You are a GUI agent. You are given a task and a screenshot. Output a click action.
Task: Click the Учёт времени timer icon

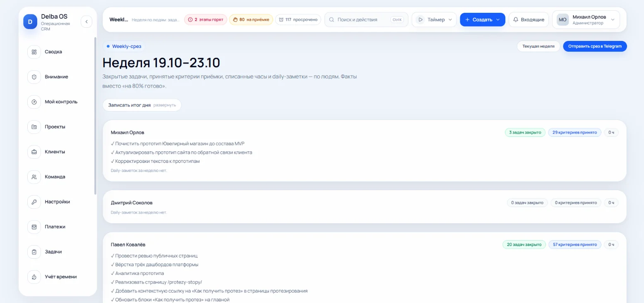(34, 277)
